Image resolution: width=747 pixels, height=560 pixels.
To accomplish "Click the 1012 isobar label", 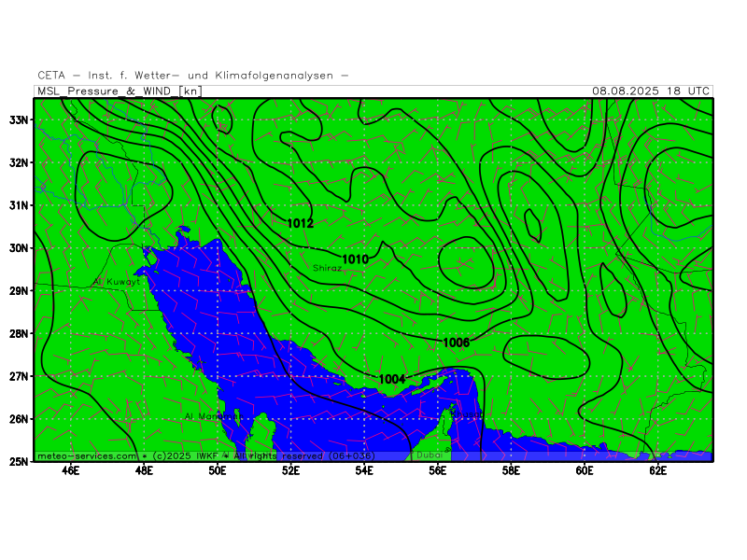I will pyautogui.click(x=301, y=223).
